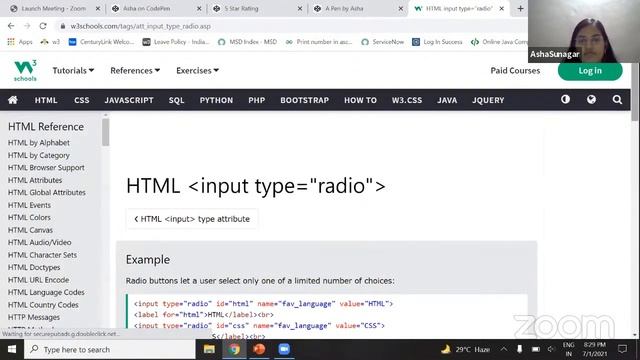Open HTML Character Sets in sidebar

(42, 255)
